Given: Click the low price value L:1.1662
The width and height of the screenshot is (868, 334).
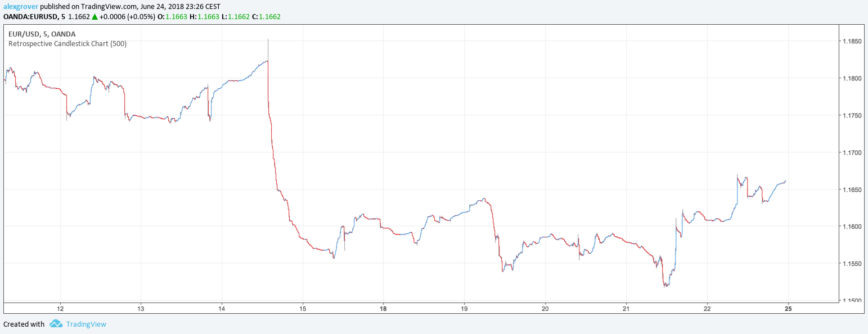Looking at the screenshot, I should (x=235, y=16).
